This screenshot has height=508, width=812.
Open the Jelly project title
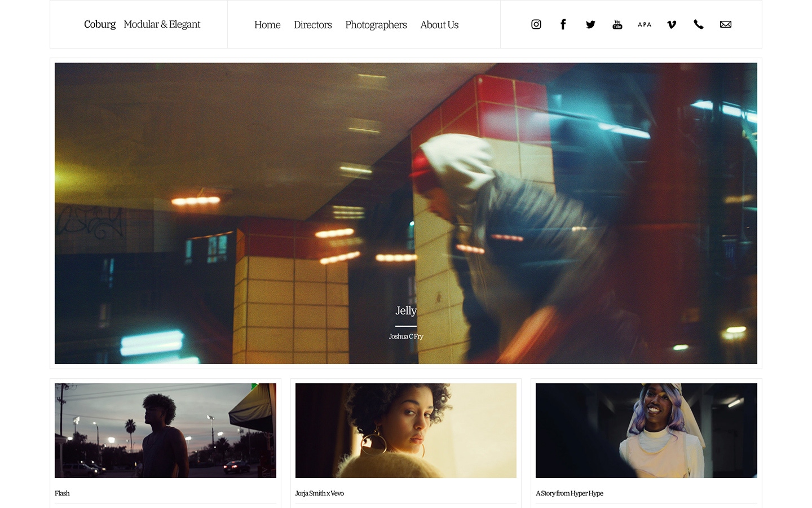pyautogui.click(x=406, y=310)
